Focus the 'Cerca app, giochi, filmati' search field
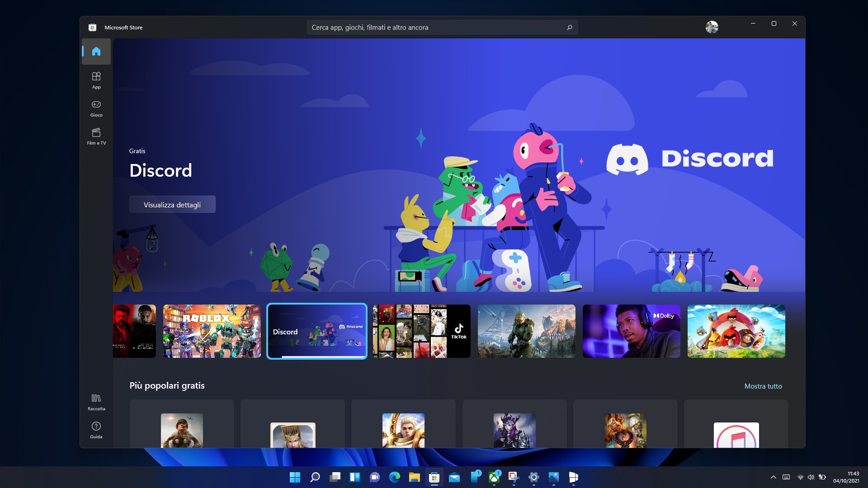 [x=442, y=28]
